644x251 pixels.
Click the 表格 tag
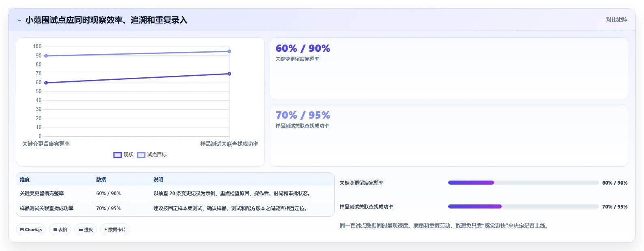[60, 230]
